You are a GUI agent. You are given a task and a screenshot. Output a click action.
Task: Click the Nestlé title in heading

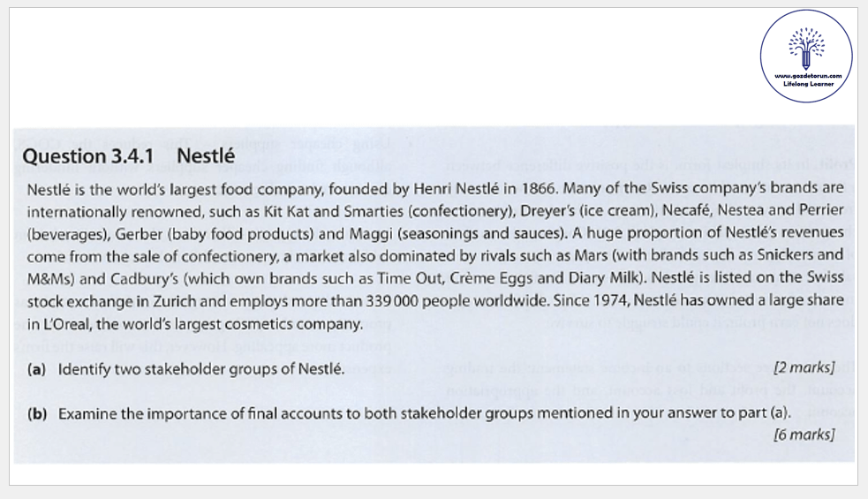click(206, 156)
